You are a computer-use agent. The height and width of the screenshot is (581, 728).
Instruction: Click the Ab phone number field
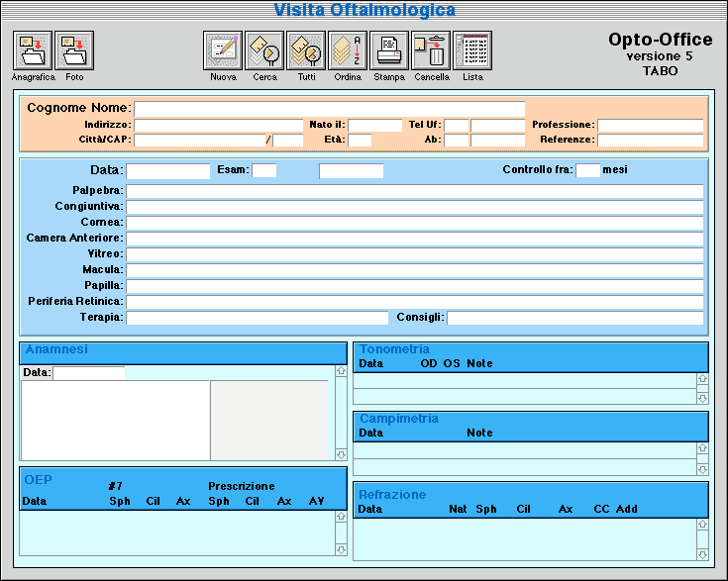[x=497, y=141]
